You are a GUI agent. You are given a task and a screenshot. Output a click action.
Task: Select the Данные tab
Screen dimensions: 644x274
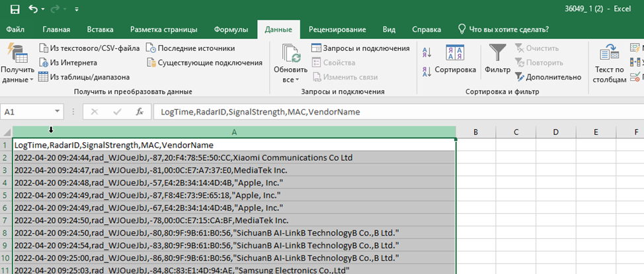point(278,30)
